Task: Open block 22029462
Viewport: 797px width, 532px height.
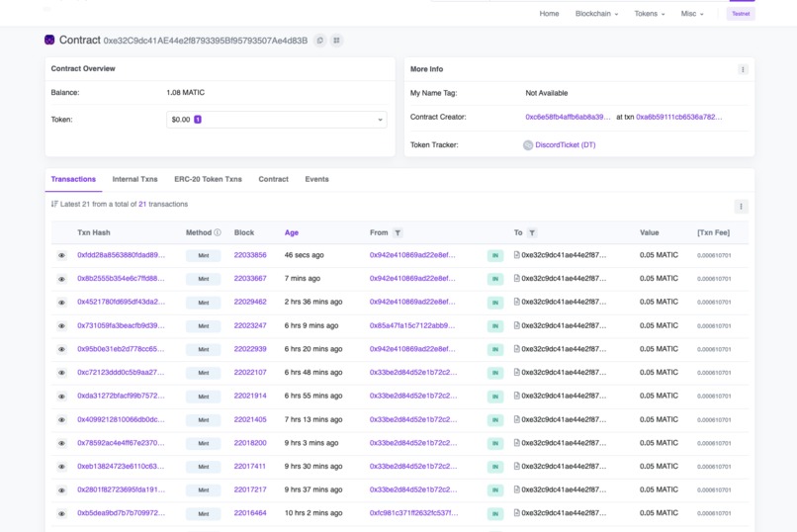Action: point(250,302)
